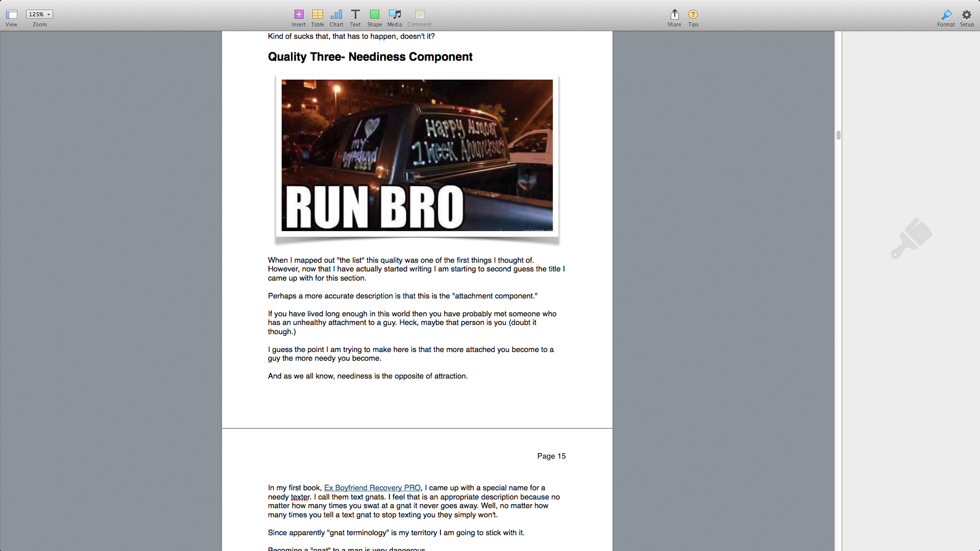The width and height of the screenshot is (980, 551).
Task: Click the Comment toolbar icon
Action: [x=420, y=14]
